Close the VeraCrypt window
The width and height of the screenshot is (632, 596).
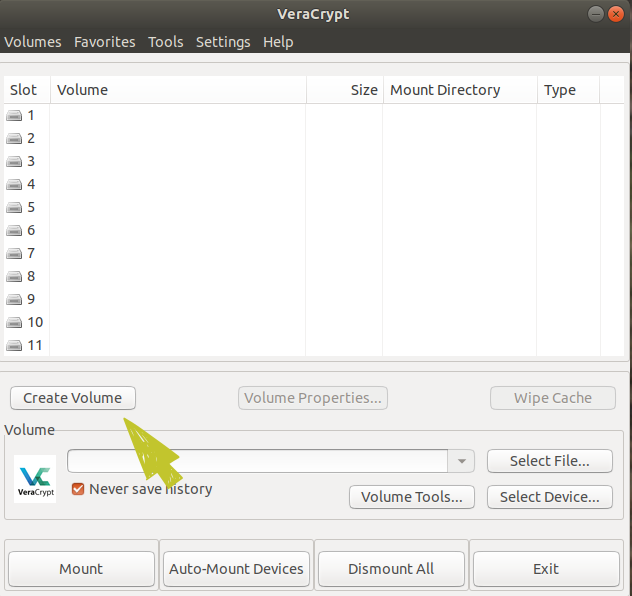coord(616,14)
